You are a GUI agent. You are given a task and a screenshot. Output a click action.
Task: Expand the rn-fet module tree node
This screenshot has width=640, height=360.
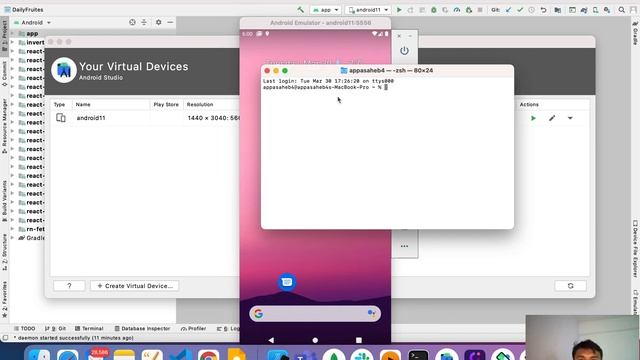(x=12, y=229)
